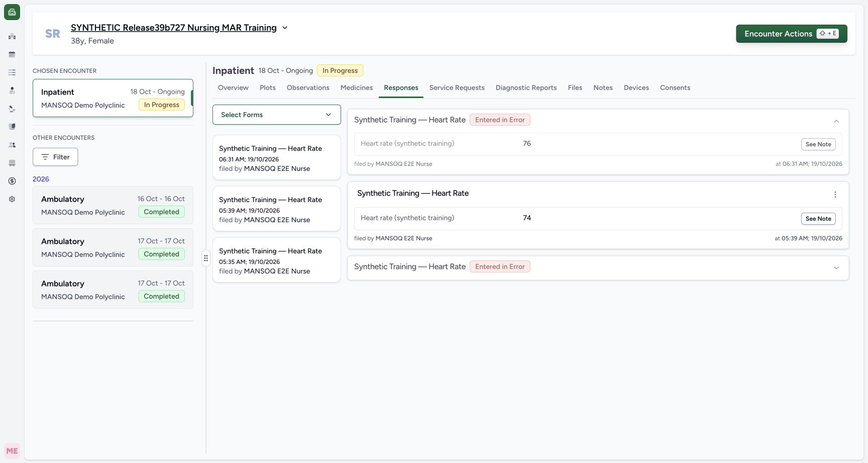Switch to the Plots tab
Screen dimensions: 868x463
point(268,87)
